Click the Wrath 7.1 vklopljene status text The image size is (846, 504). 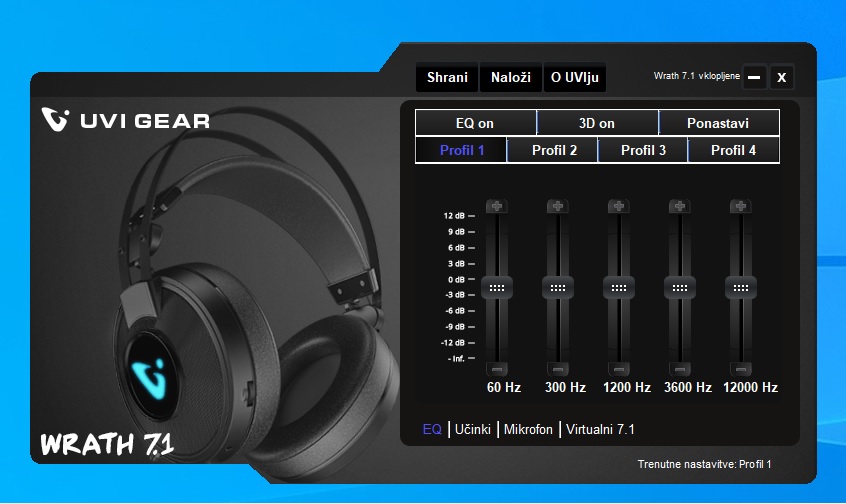697,76
